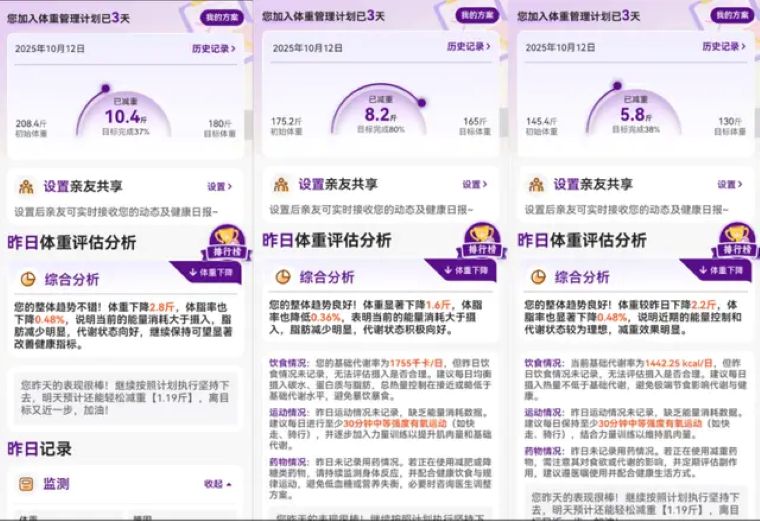Tap 设置 link beside 亲友共享 in the 5.8斤 screen

point(729,185)
